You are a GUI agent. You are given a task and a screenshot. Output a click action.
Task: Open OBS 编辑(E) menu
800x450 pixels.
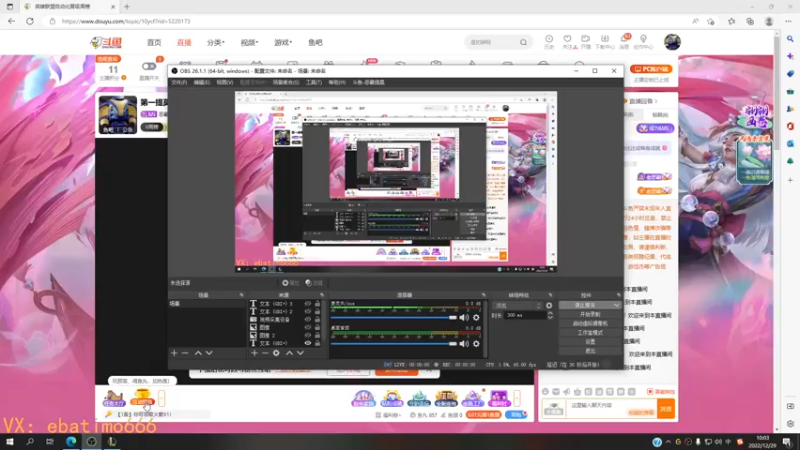pyautogui.click(x=202, y=82)
